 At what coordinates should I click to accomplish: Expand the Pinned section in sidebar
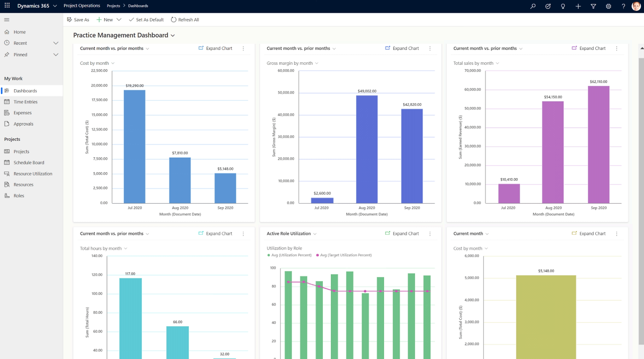coord(56,55)
